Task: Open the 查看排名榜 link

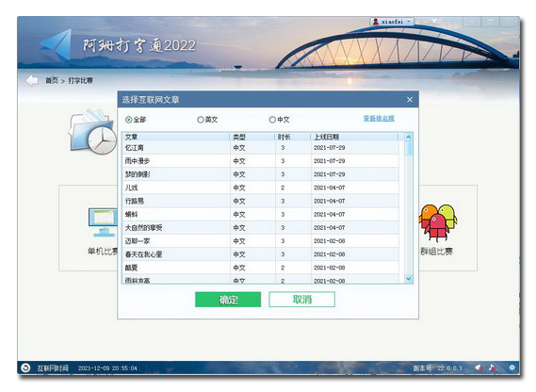Action: tap(379, 119)
